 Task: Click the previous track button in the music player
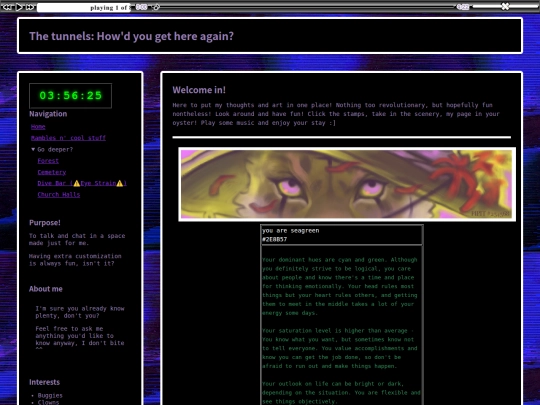click(x=7, y=7)
